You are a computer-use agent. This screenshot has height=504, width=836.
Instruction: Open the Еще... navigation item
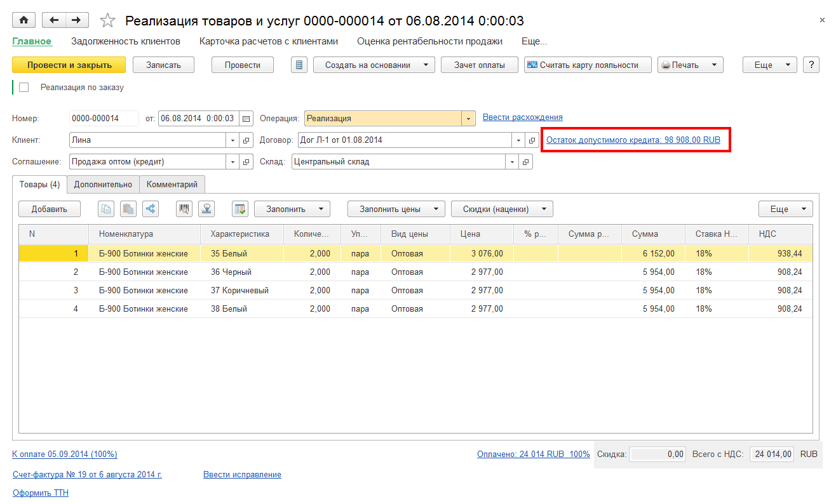tap(534, 41)
